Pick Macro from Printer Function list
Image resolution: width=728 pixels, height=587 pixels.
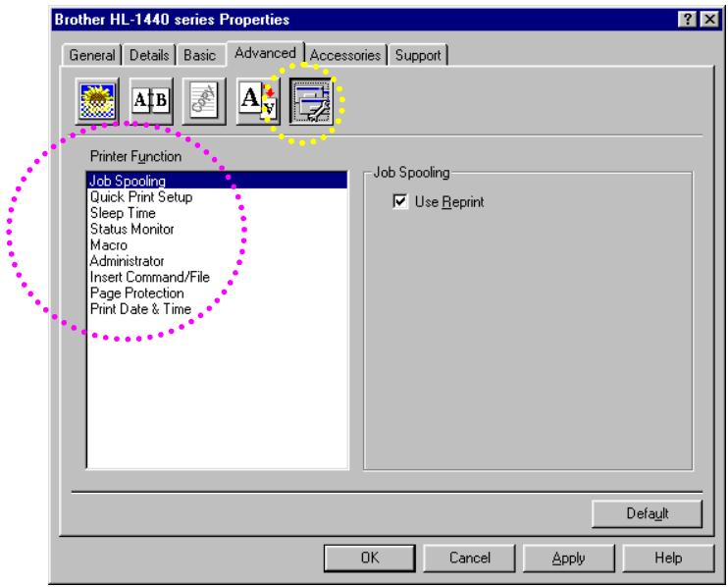pyautogui.click(x=217, y=244)
